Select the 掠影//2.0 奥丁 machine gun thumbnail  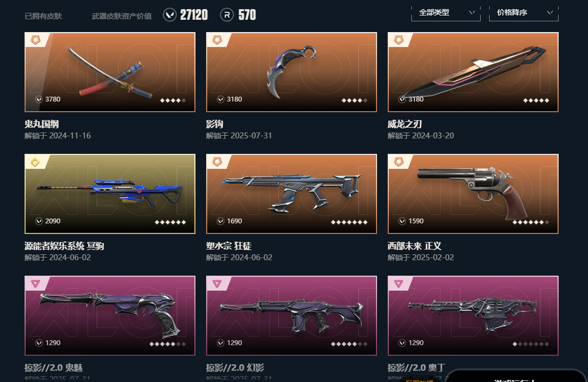coord(473,316)
